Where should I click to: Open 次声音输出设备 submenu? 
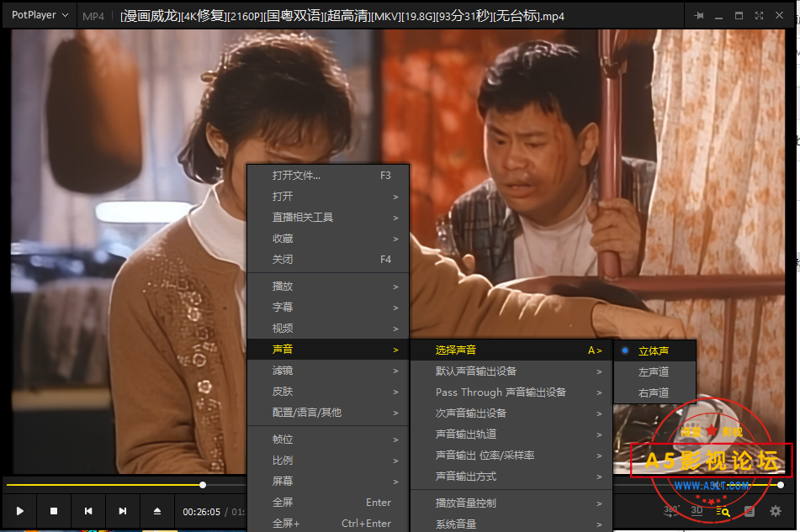point(511,413)
